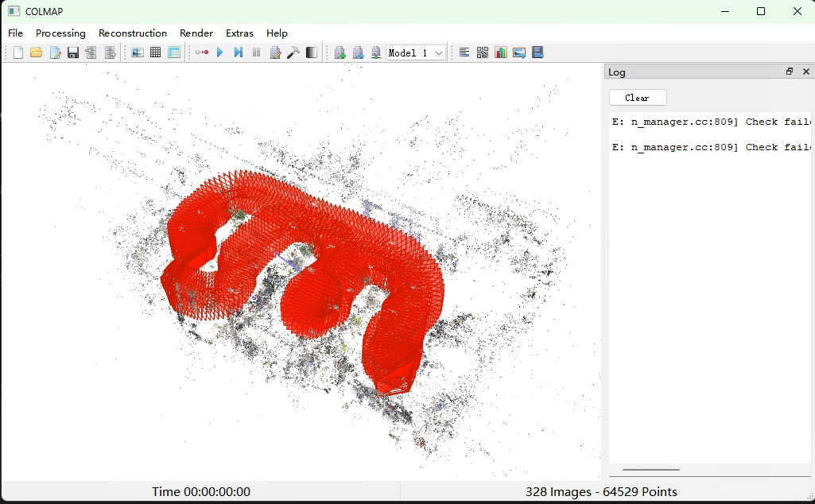Close the Log panel

(805, 72)
